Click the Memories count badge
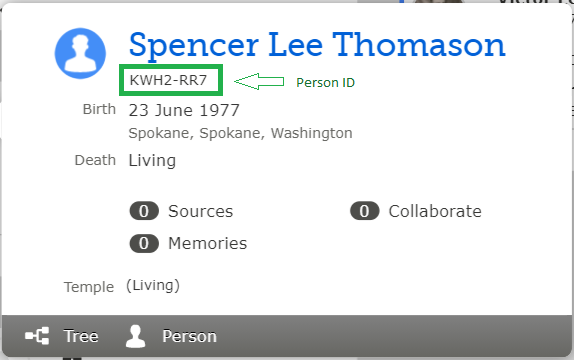The height and width of the screenshot is (360, 574). [144, 243]
